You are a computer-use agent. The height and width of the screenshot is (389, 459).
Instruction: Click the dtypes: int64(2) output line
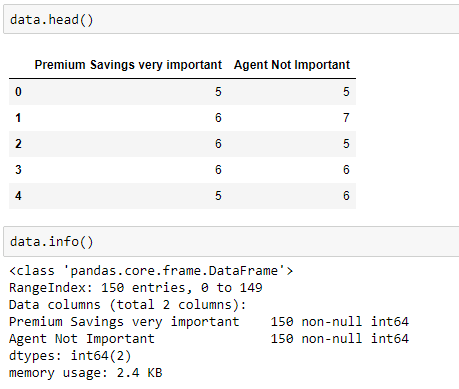point(70,356)
